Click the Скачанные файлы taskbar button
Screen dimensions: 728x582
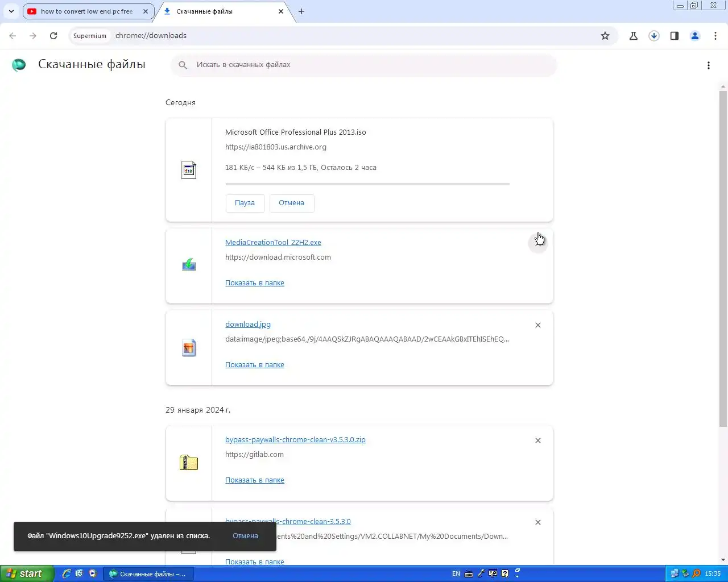click(148, 574)
